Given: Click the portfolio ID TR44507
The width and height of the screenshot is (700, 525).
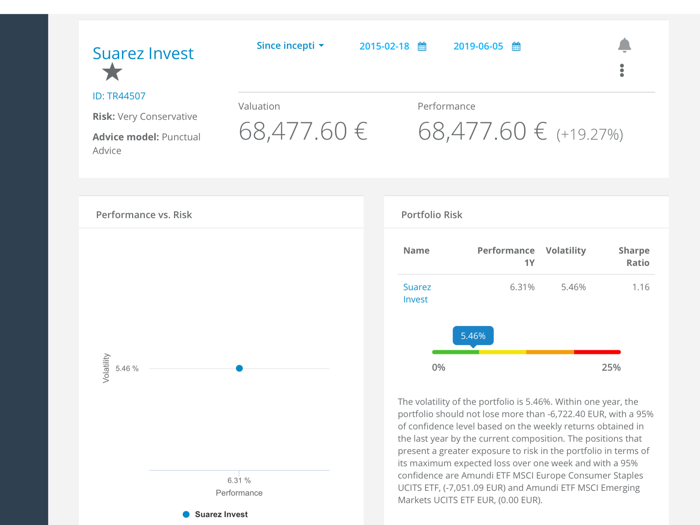Looking at the screenshot, I should pyautogui.click(x=119, y=96).
